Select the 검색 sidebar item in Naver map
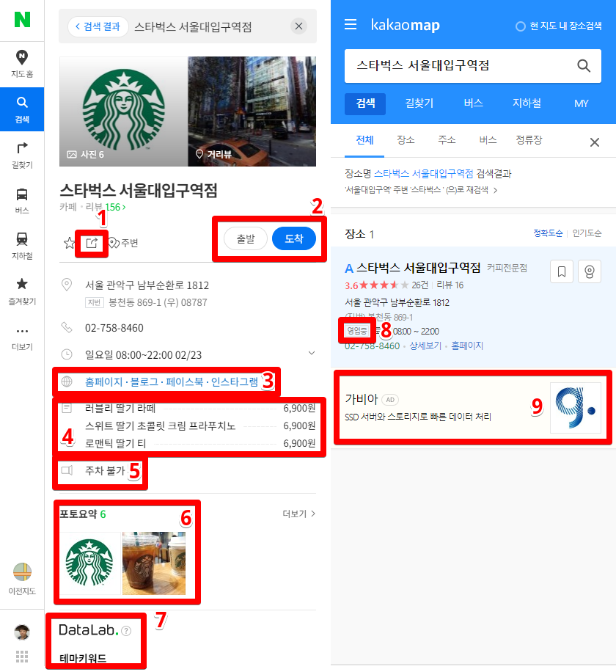 22,109
